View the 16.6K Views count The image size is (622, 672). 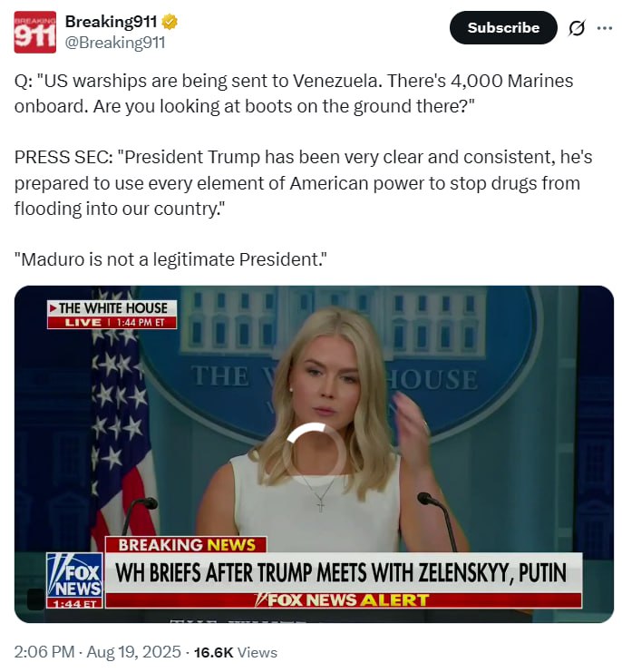click(236, 652)
